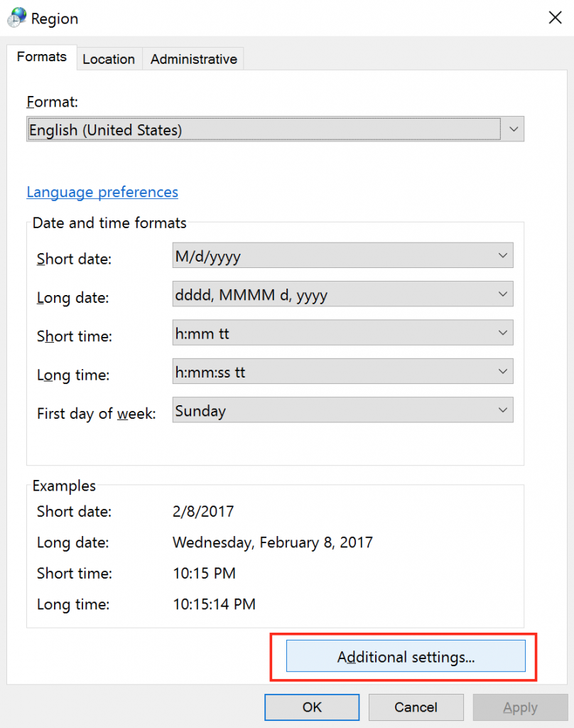Expand the Short date format dropdown
574x728 pixels.
343,255
